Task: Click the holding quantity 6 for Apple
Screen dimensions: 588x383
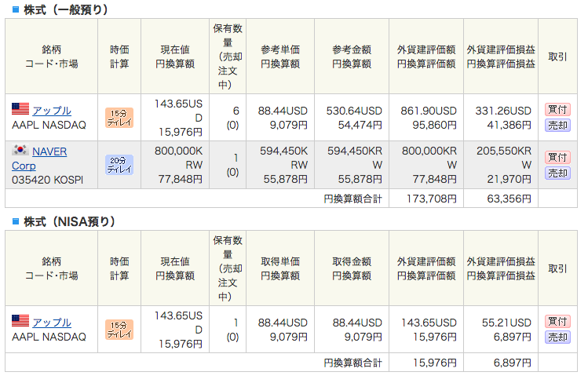Action: pos(236,111)
